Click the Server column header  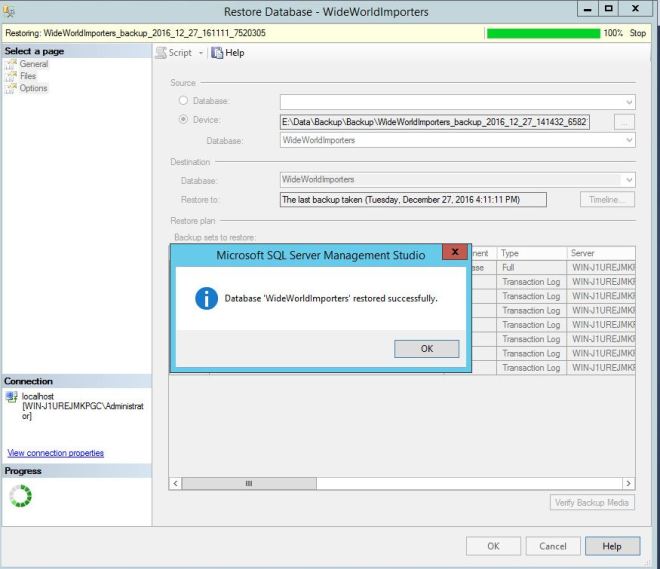[x=601, y=253]
